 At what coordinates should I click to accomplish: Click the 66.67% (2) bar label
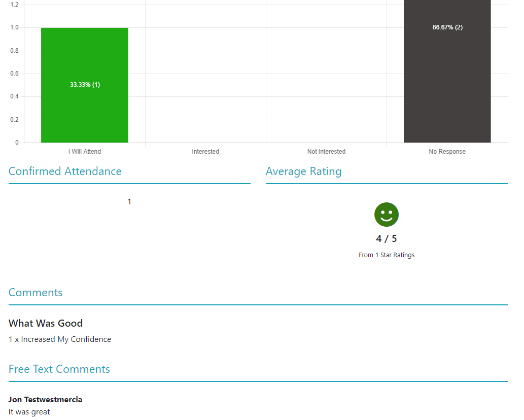click(447, 27)
